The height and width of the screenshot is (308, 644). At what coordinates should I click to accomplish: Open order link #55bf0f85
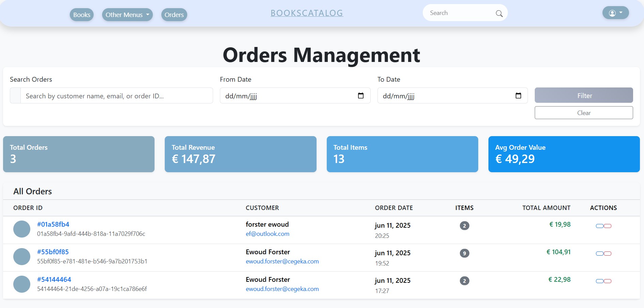pyautogui.click(x=53, y=252)
